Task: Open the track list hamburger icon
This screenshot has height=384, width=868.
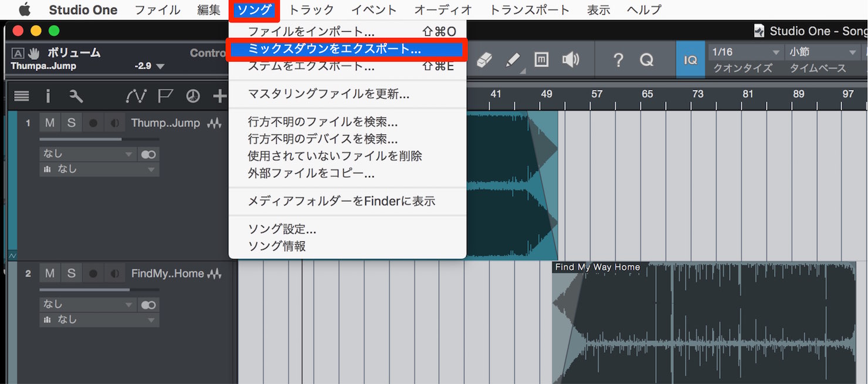Action: [22, 96]
